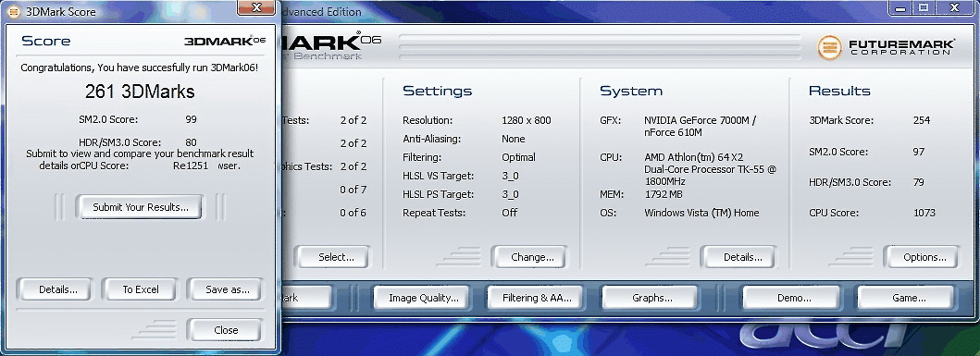This screenshot has height=356, width=980.
Task: Click the 261 3DMarks score text
Action: [x=140, y=92]
